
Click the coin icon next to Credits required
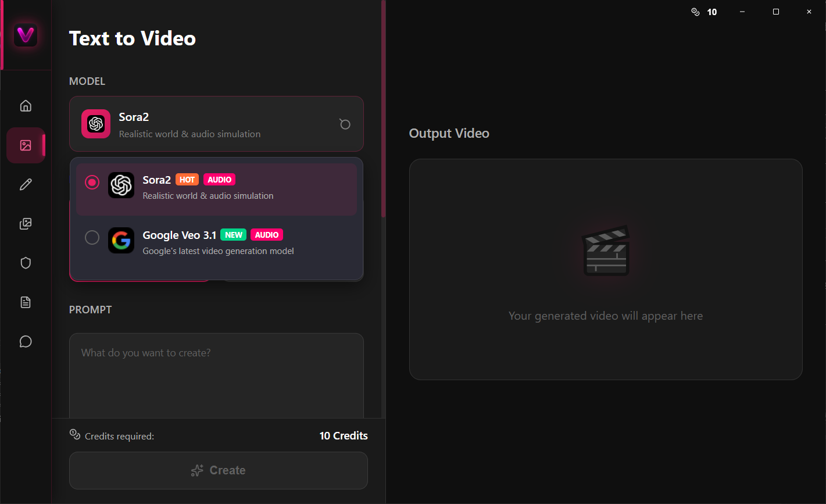tap(74, 434)
